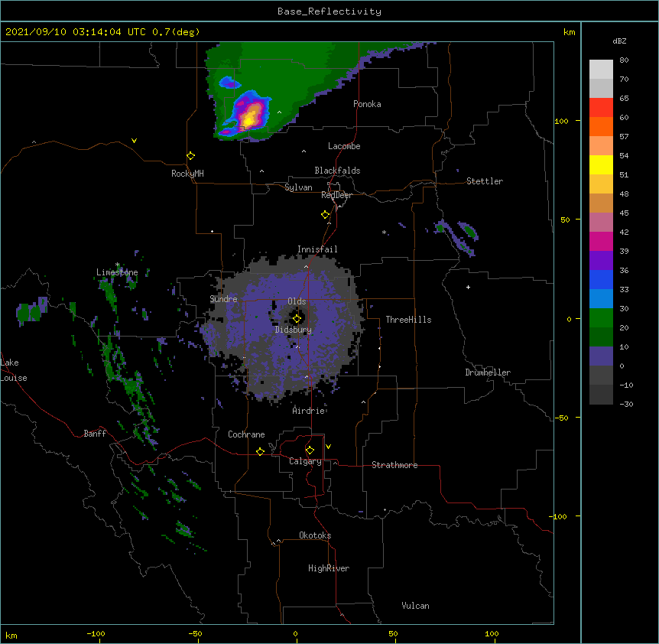659x644 pixels.
Task: Click the Limestone label
Action: [x=117, y=272]
